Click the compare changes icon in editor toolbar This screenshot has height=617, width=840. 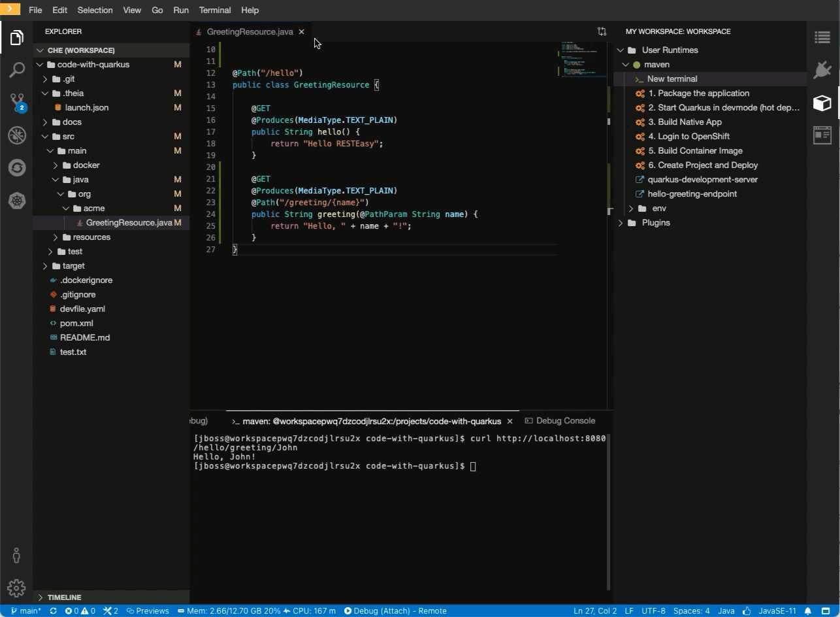coord(602,31)
